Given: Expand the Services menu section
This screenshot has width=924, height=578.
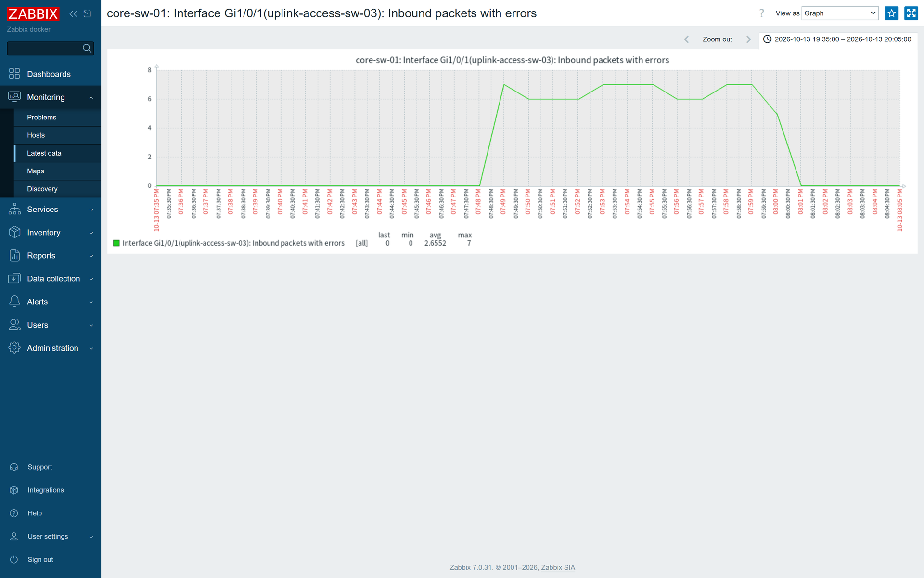Looking at the screenshot, I should tap(51, 210).
